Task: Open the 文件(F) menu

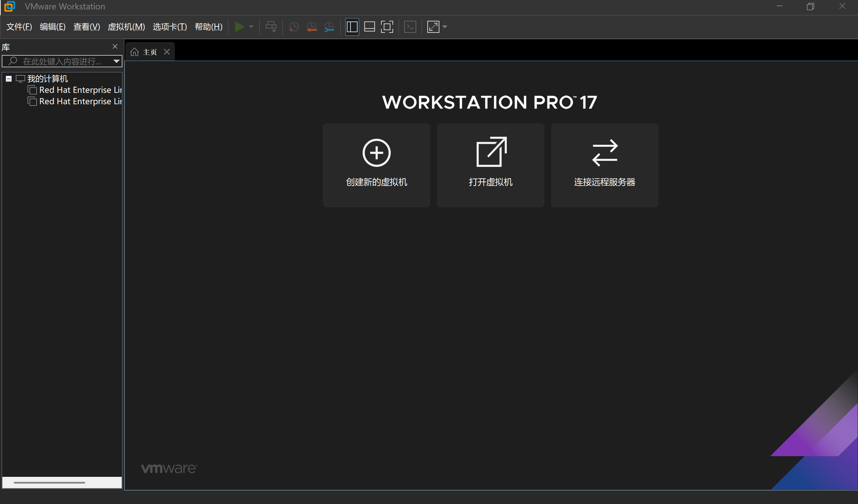Action: tap(19, 26)
